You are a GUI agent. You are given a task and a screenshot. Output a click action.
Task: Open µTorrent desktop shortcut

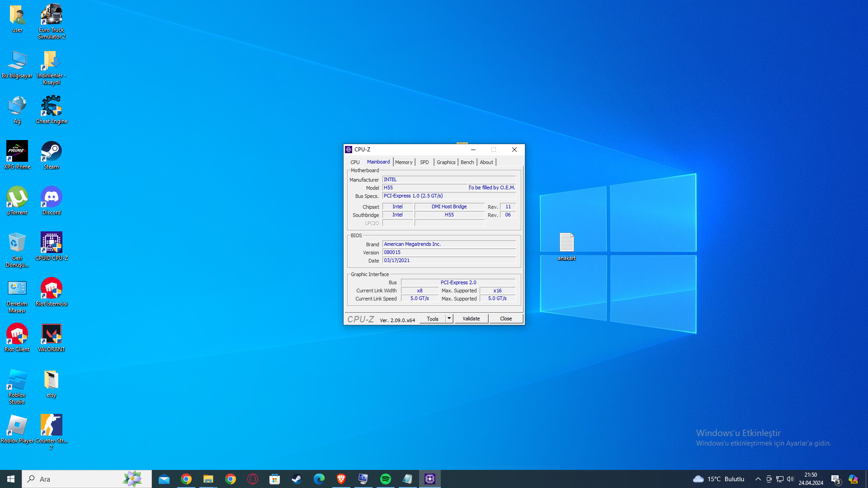(17, 201)
